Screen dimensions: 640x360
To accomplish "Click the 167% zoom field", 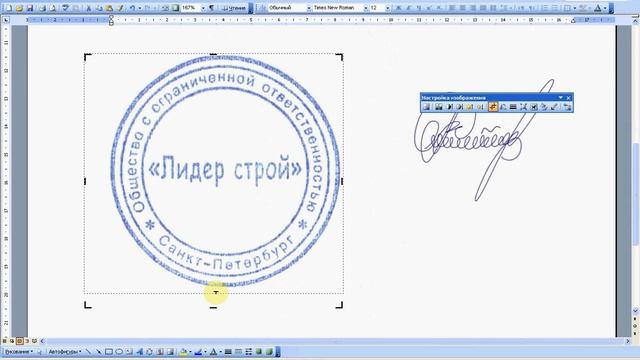I will pos(190,8).
